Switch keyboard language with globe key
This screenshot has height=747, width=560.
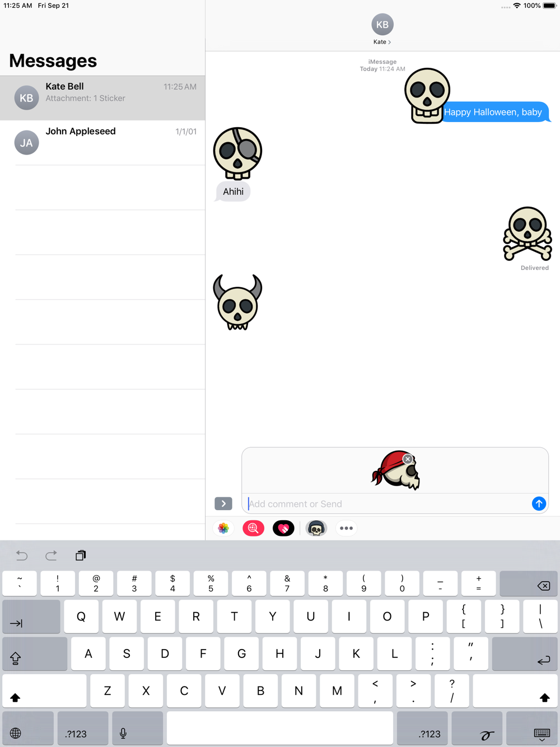(28, 729)
